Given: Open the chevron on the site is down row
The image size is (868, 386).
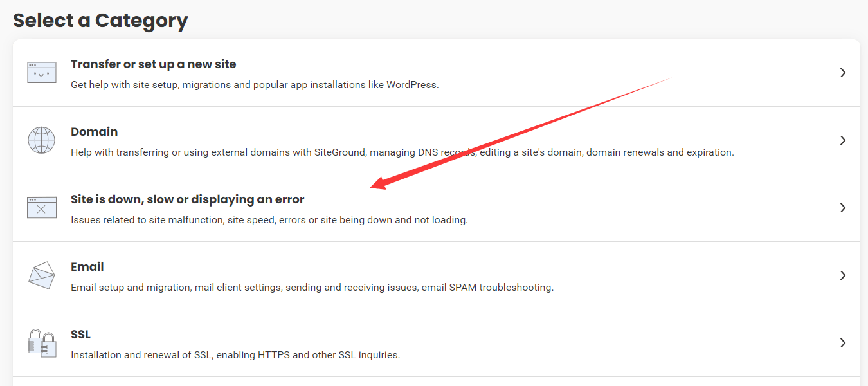Looking at the screenshot, I should tap(842, 208).
